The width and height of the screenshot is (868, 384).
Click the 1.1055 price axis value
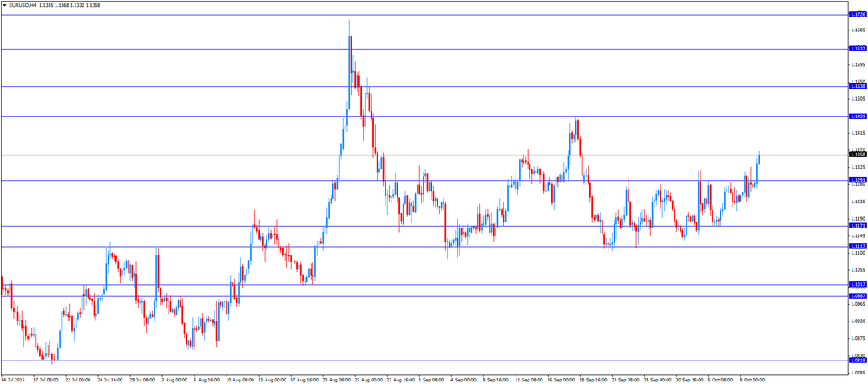(x=857, y=270)
